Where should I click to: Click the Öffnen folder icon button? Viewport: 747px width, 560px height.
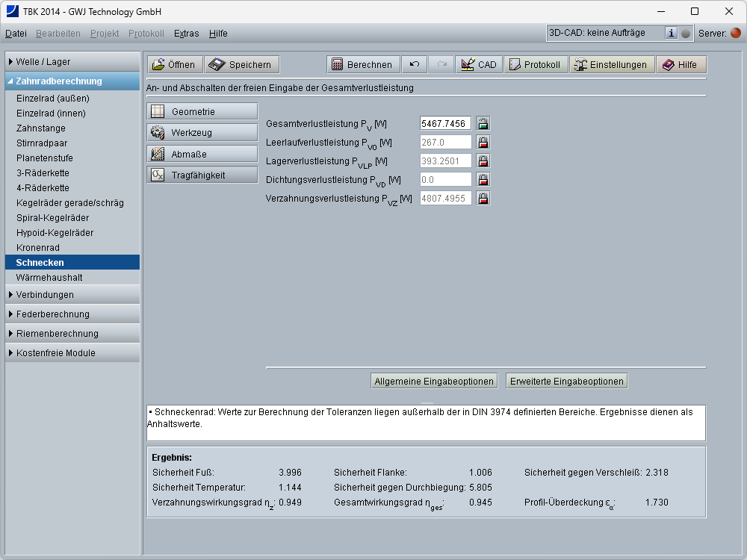174,65
